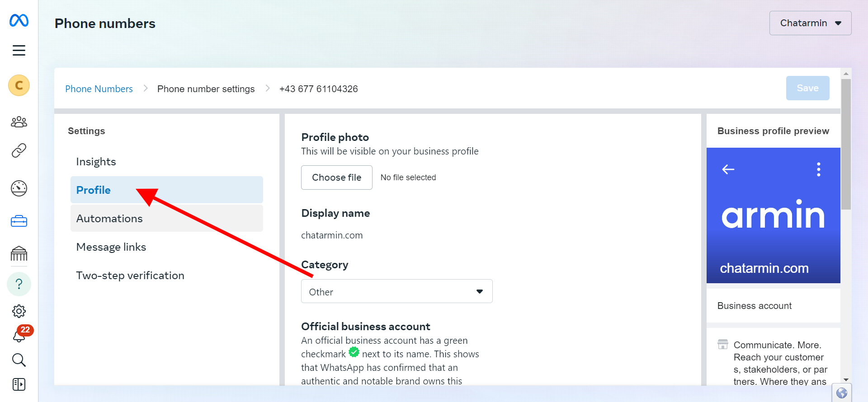868x402 pixels.
Task: Click the Choose file button
Action: [x=336, y=178]
